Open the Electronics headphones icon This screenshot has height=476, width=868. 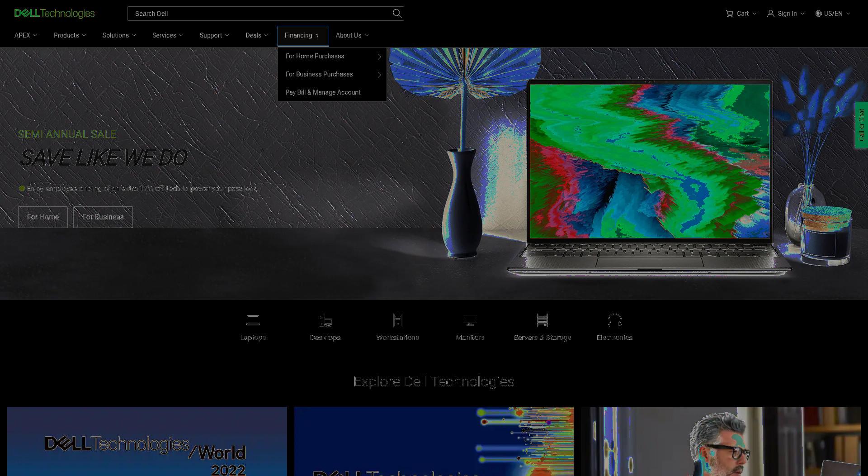pyautogui.click(x=615, y=320)
